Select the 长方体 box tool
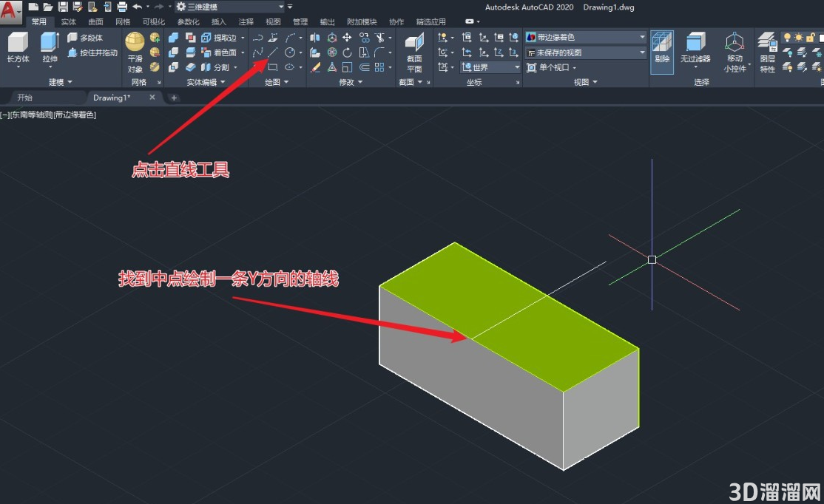This screenshot has height=504, width=824. point(18,48)
